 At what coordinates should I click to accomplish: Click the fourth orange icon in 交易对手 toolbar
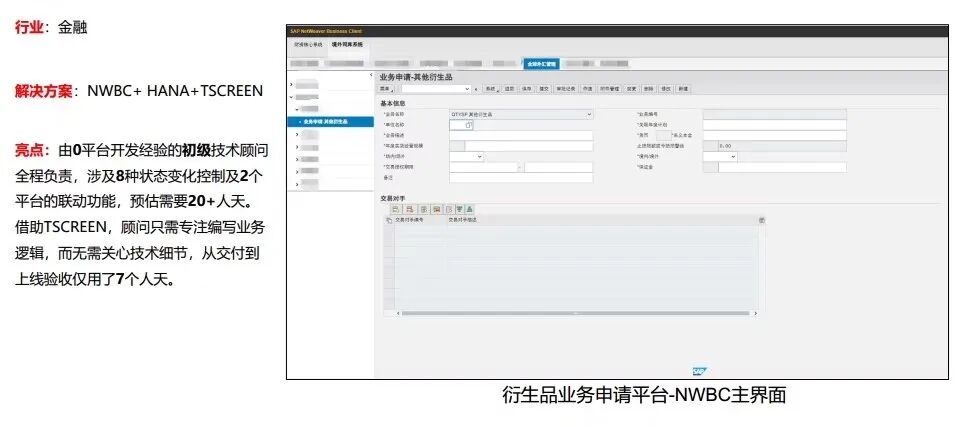click(x=437, y=210)
